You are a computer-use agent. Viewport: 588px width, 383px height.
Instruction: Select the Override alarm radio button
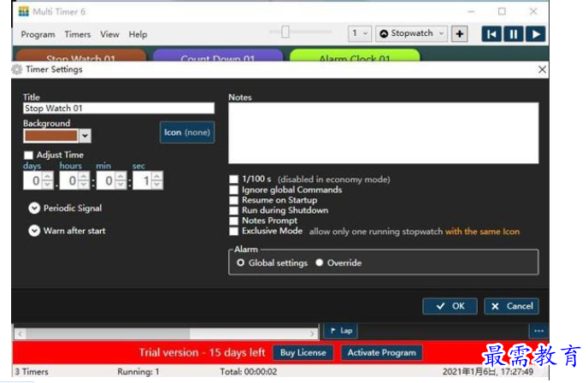tap(319, 262)
